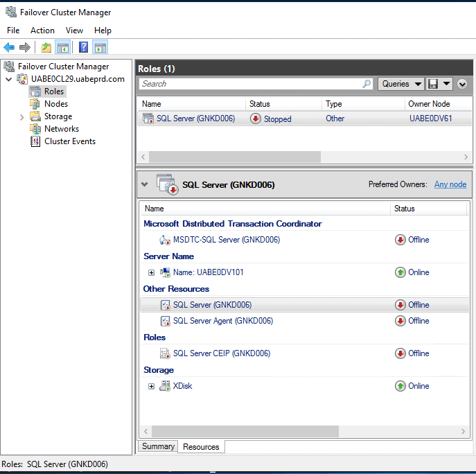
Task: Click the SQL Server CEIP resource icon
Action: [165, 353]
